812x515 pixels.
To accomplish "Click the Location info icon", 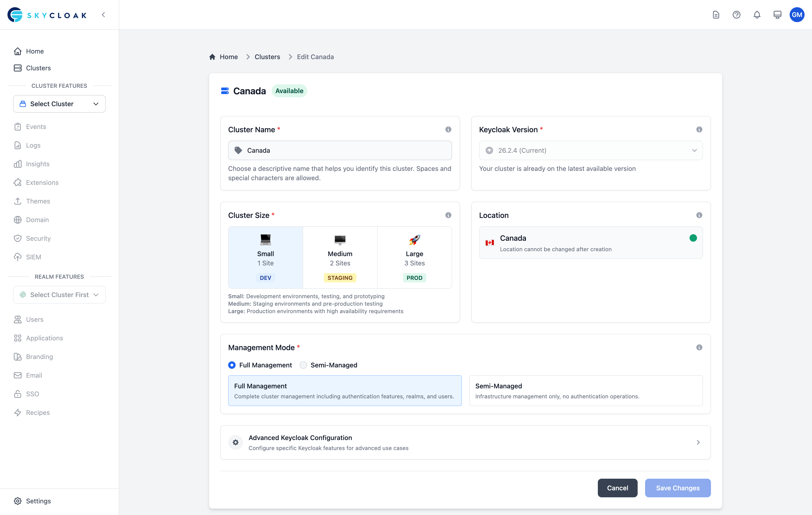I will tap(699, 215).
